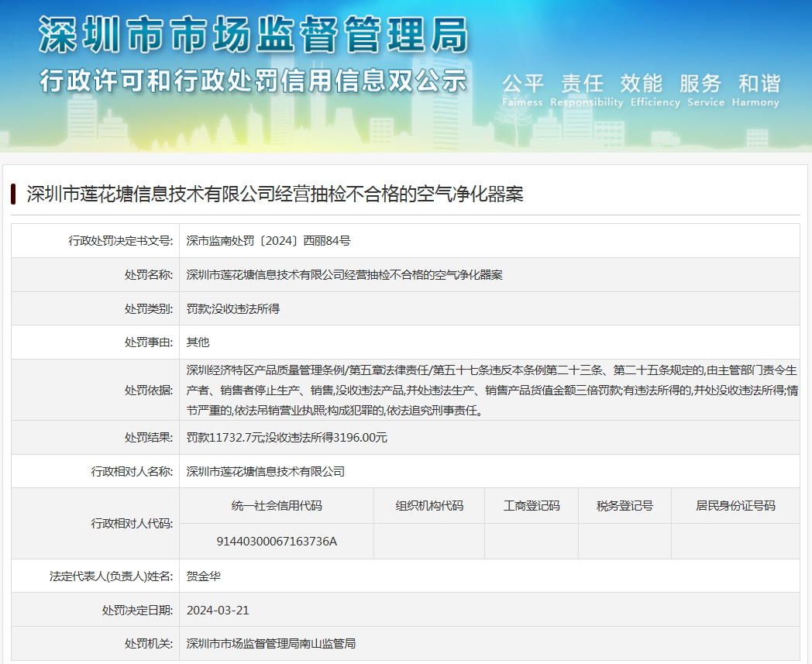Click the 公平 Fairness slogan

pos(522,90)
